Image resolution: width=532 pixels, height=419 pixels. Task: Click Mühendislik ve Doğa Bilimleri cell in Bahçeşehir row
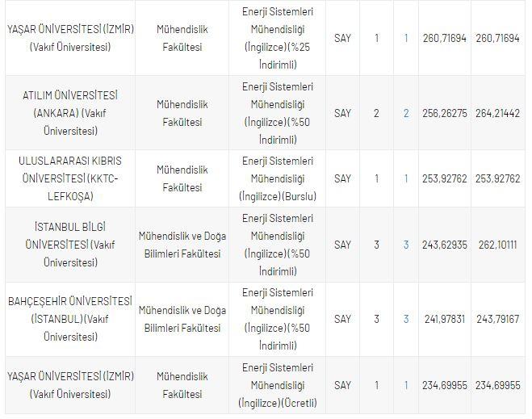click(182, 319)
